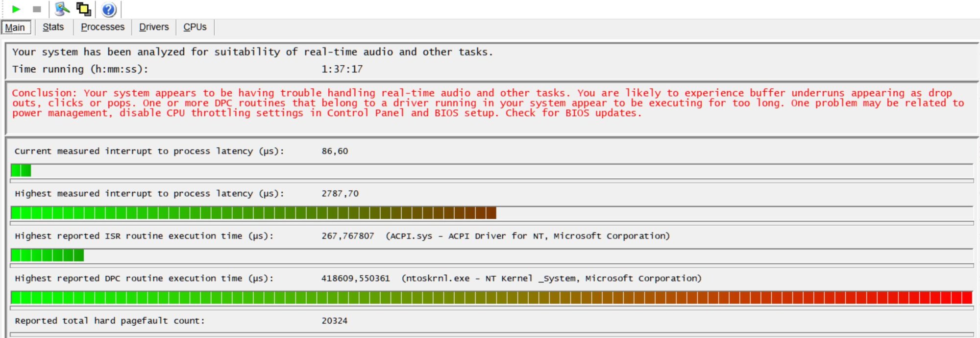Click the time running value 1:37:17
Viewport: 980px width, 338px height.
pos(342,69)
